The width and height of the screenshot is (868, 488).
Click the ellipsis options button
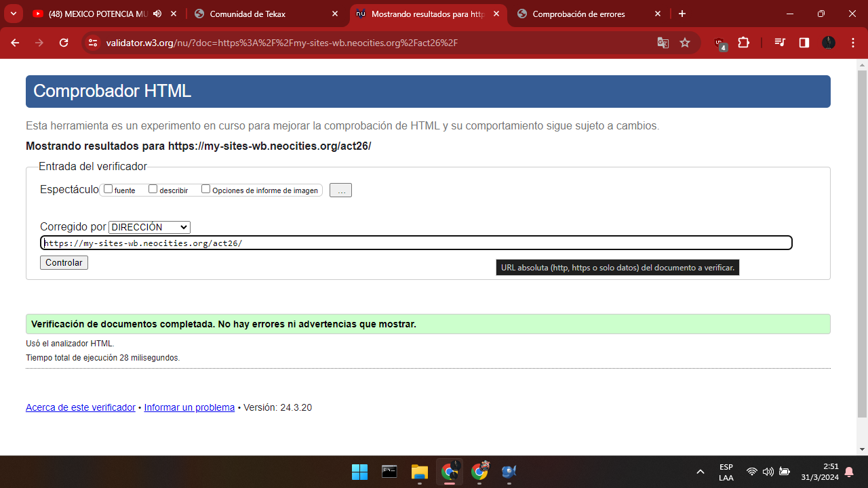coord(340,190)
